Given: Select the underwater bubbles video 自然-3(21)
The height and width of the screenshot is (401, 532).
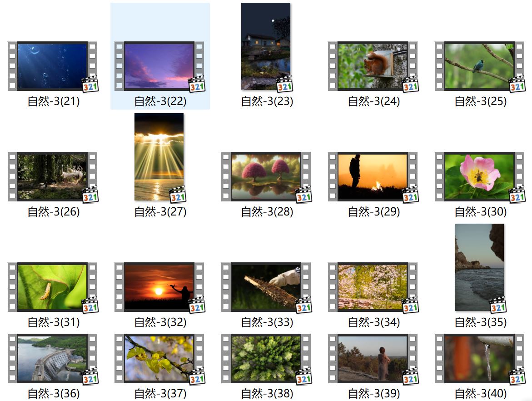Looking at the screenshot, I should [x=52, y=66].
